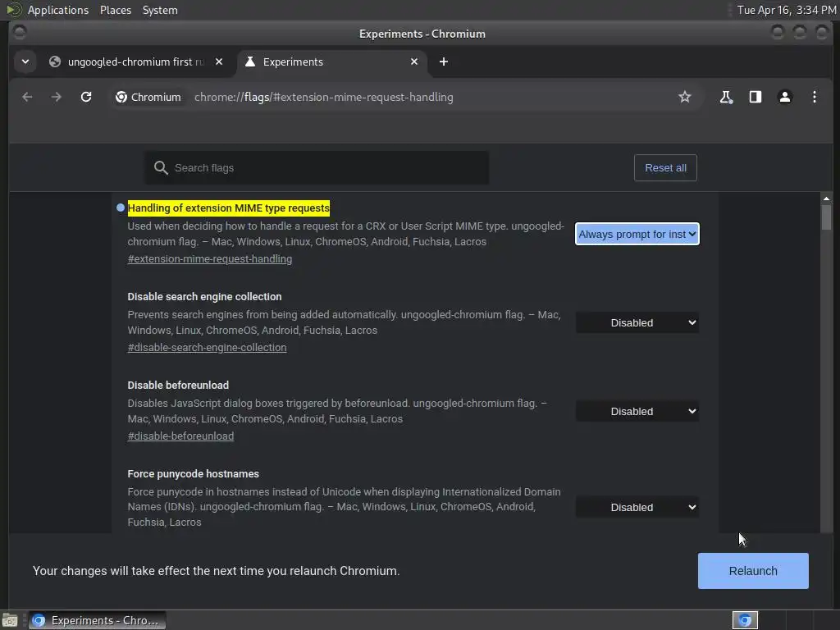Image resolution: width=840 pixels, height=630 pixels.
Task: Open a new tab with plus icon
Action: point(444,62)
